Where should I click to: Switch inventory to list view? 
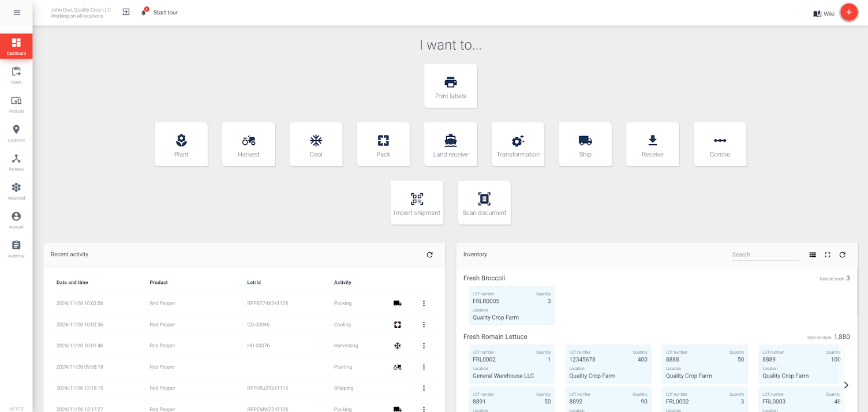click(x=813, y=254)
